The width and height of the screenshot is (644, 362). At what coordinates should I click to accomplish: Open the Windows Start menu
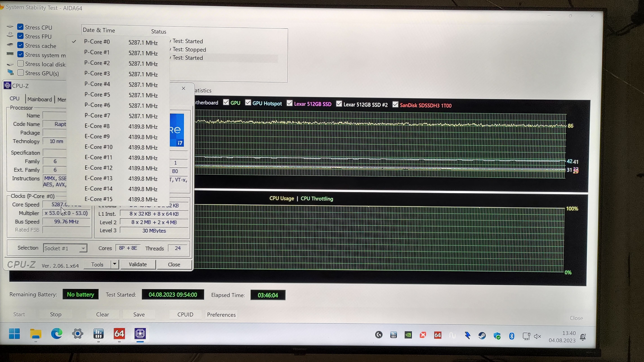tap(14, 333)
